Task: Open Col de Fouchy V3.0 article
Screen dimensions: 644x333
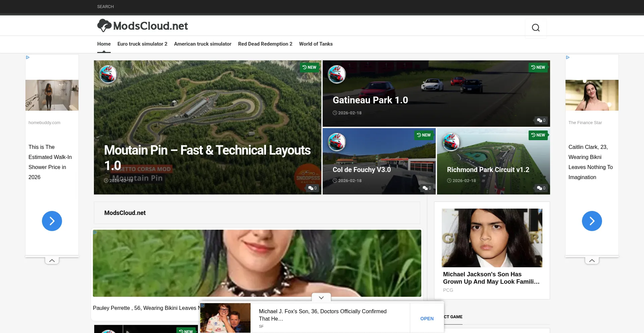Action: tap(362, 170)
